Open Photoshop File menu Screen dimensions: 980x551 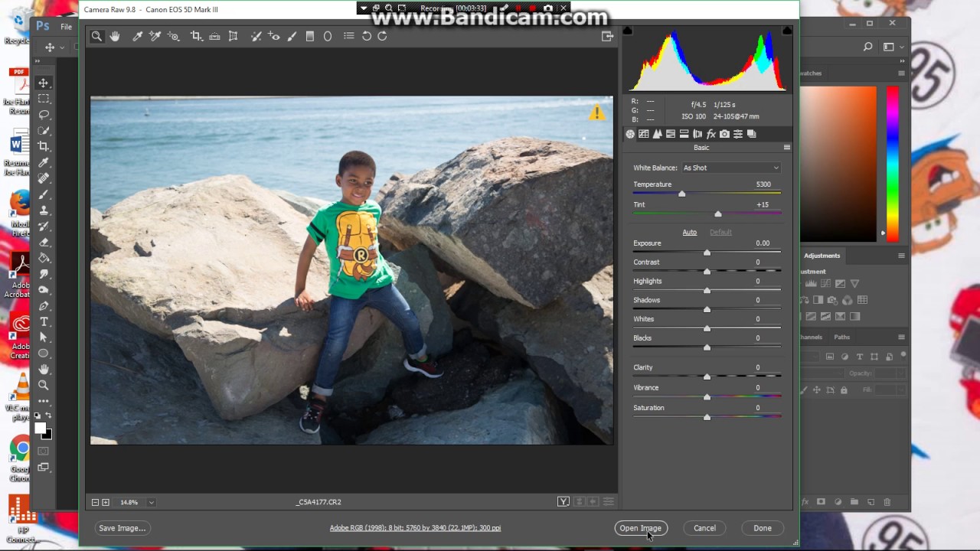[67, 27]
